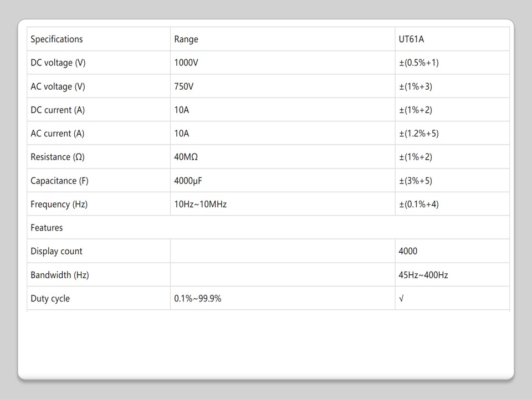Click the Features section row
The image size is (532, 399).
(x=47, y=228)
